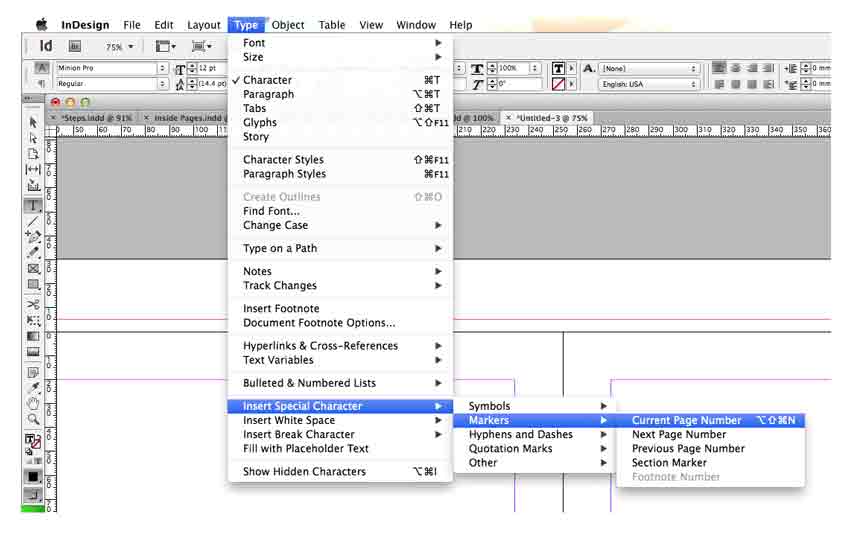
Task: Toggle justify with last line left
Action: click(719, 84)
